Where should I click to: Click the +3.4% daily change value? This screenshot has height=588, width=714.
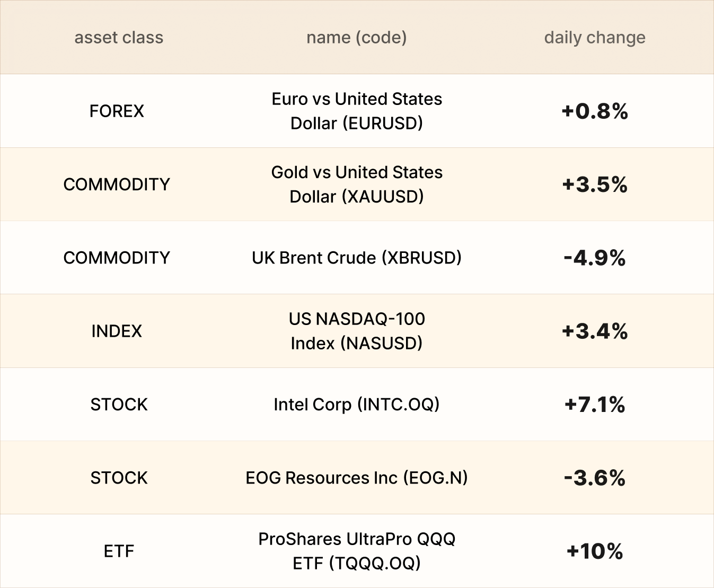[595, 331]
